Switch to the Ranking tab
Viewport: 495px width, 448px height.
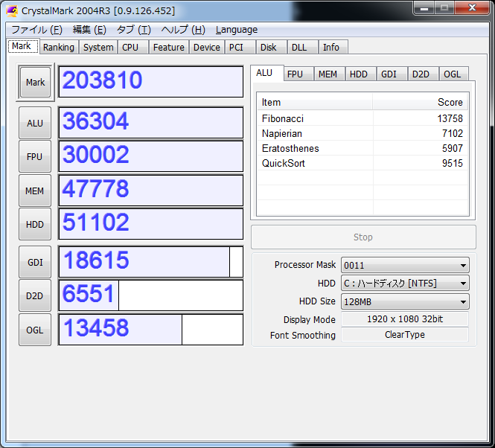(59, 47)
